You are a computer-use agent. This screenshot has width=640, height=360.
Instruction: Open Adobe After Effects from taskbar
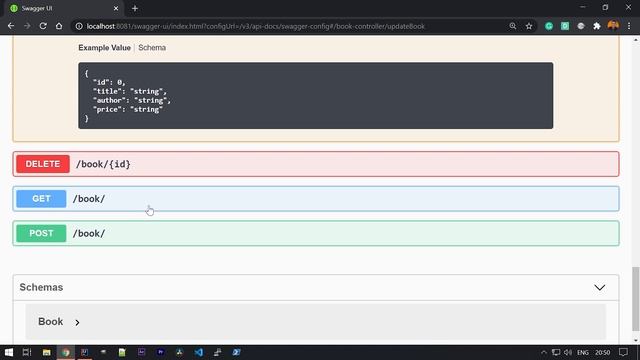point(141,352)
